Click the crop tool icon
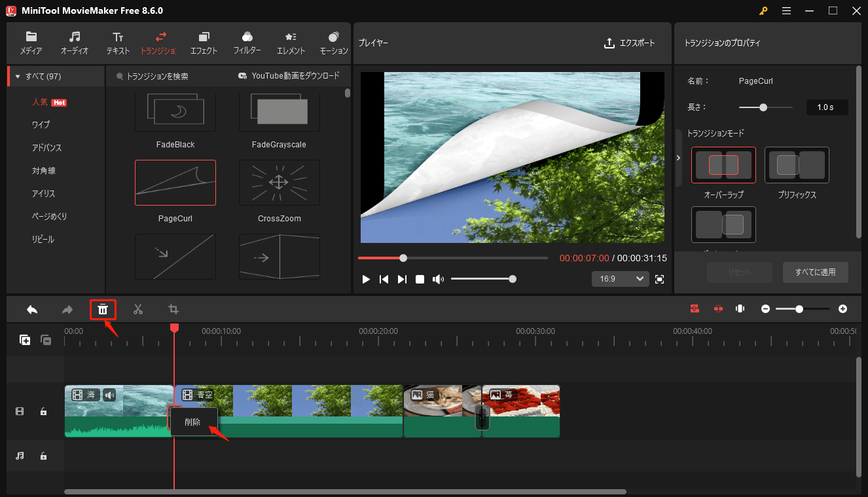Viewport: 868px width, 497px height. point(173,308)
